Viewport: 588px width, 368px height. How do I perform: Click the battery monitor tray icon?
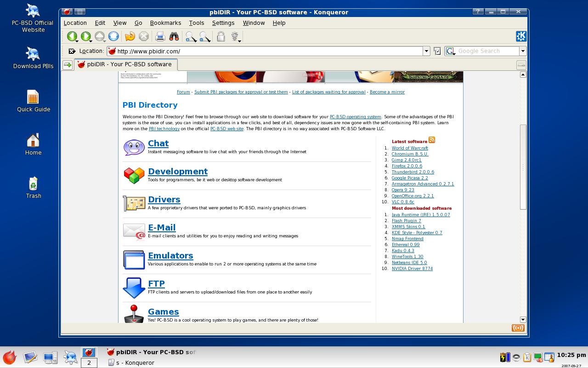tap(505, 357)
